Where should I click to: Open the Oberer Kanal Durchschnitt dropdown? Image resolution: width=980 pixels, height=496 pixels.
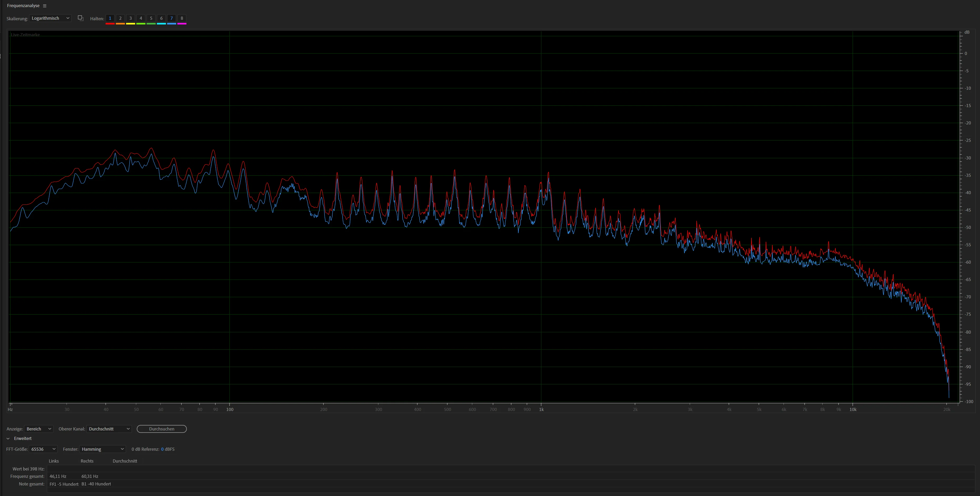109,429
